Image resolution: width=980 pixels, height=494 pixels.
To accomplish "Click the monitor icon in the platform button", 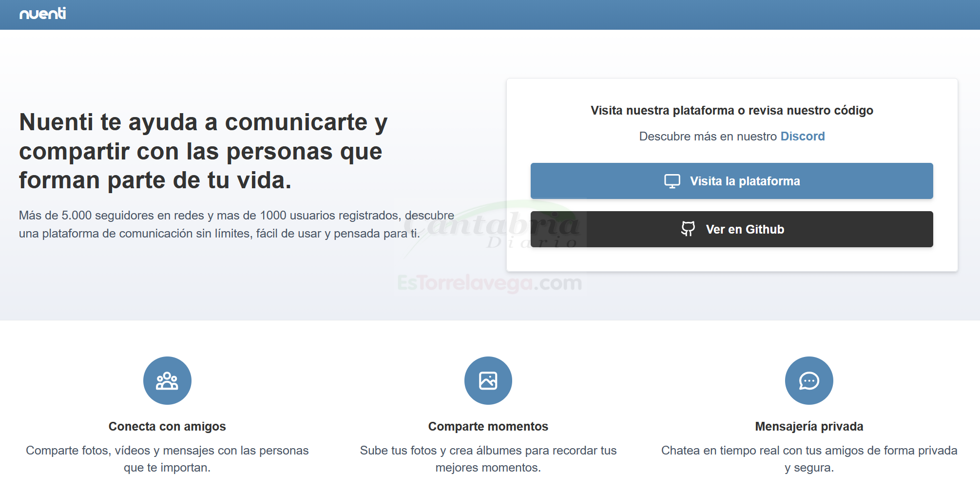I will coord(672,181).
